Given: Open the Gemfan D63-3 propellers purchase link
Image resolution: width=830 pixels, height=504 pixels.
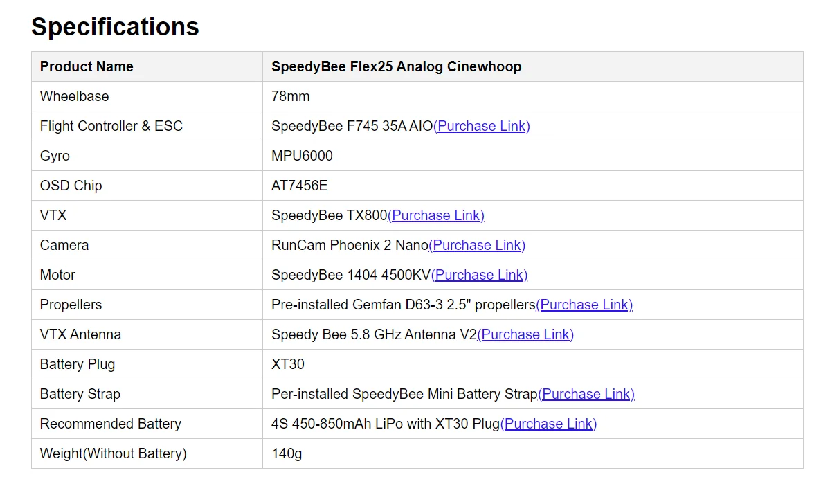Looking at the screenshot, I should 584,305.
